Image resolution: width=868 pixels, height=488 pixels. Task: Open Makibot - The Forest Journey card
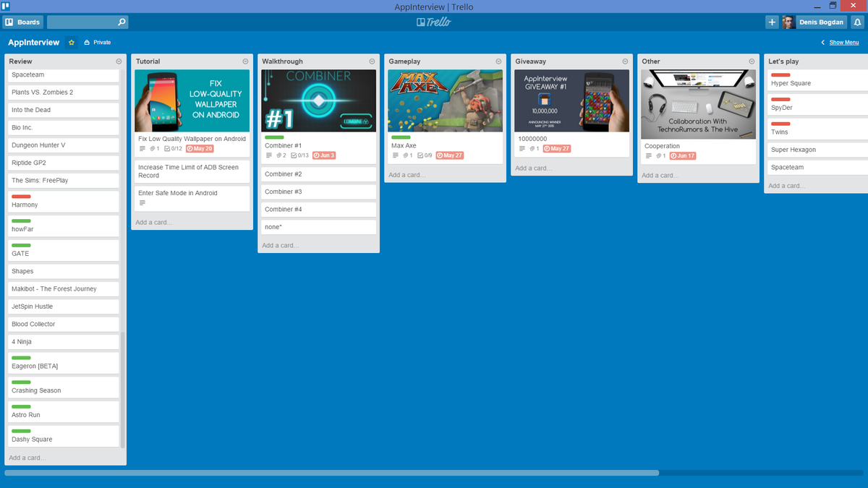64,289
